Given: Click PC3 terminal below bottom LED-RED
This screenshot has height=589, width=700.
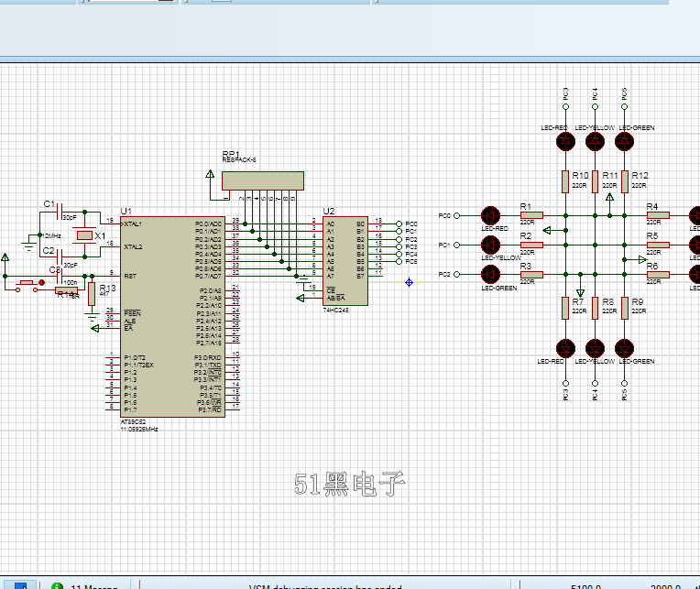Looking at the screenshot, I should click(565, 383).
